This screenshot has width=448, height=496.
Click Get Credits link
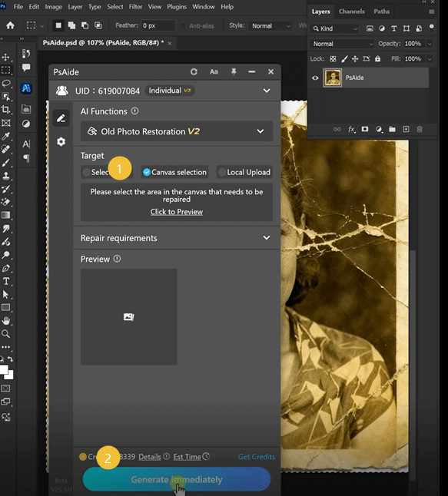click(x=257, y=457)
